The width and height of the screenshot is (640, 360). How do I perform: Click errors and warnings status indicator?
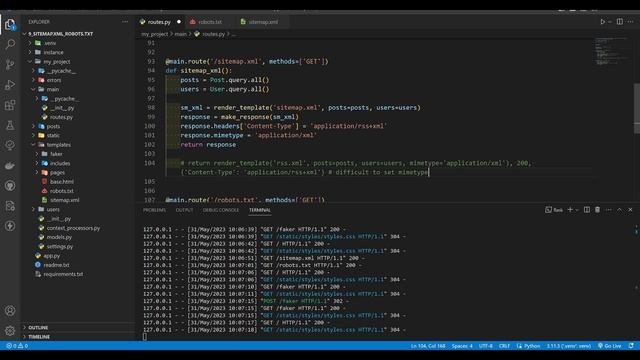click(x=17, y=346)
